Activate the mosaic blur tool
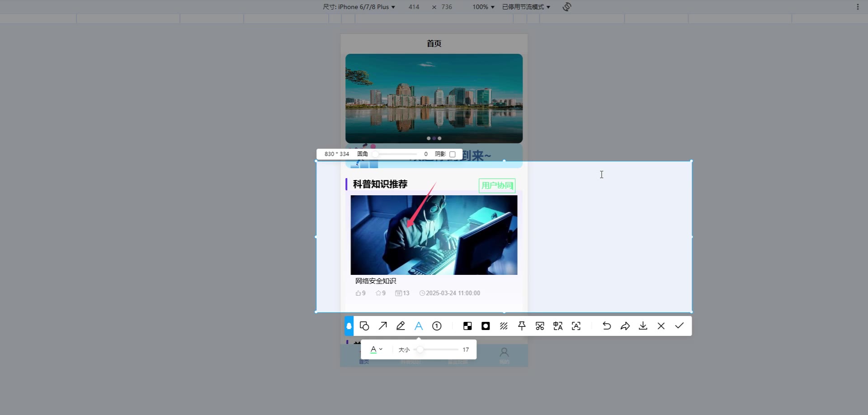 (x=467, y=326)
